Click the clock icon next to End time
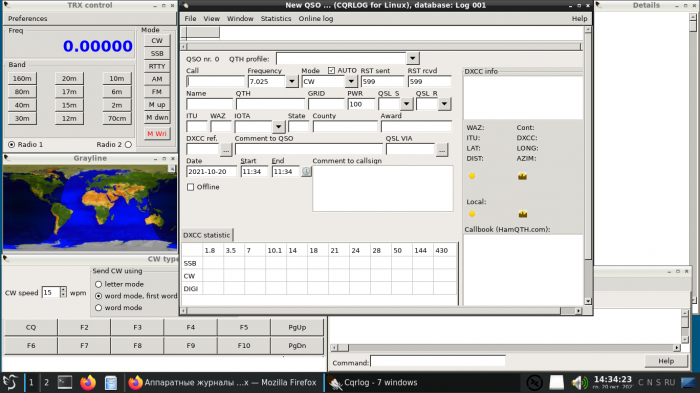This screenshot has height=393, width=700. [x=306, y=171]
